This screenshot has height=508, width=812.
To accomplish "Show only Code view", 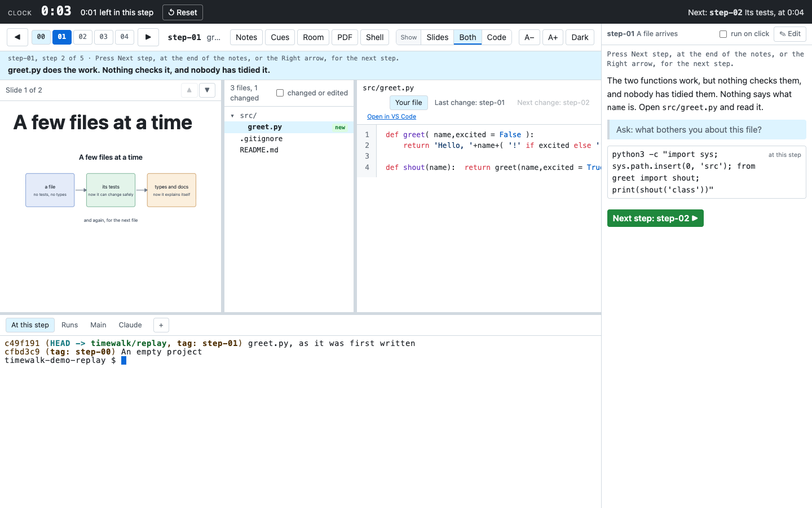I will click(497, 37).
